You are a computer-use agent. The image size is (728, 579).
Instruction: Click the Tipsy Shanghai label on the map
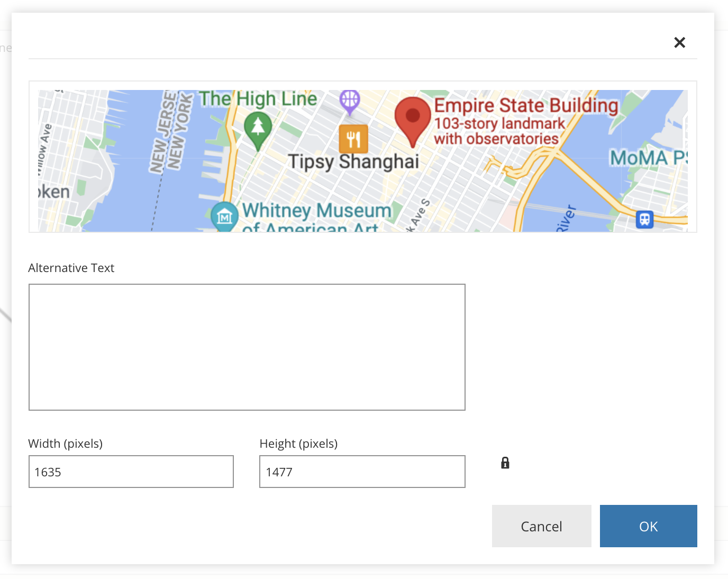pyautogui.click(x=353, y=161)
